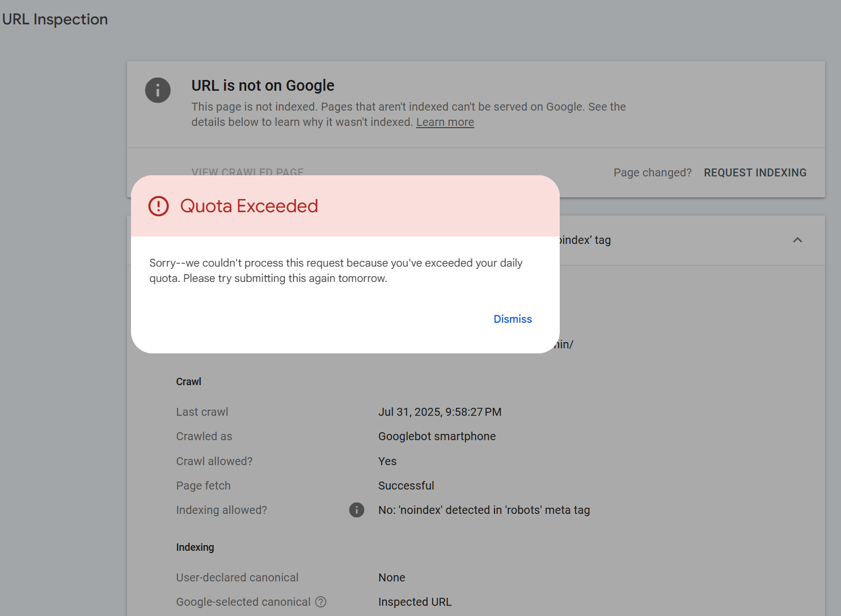Click the Quota Exceeded title text
Screen dimensions: 841x616
pos(249,206)
